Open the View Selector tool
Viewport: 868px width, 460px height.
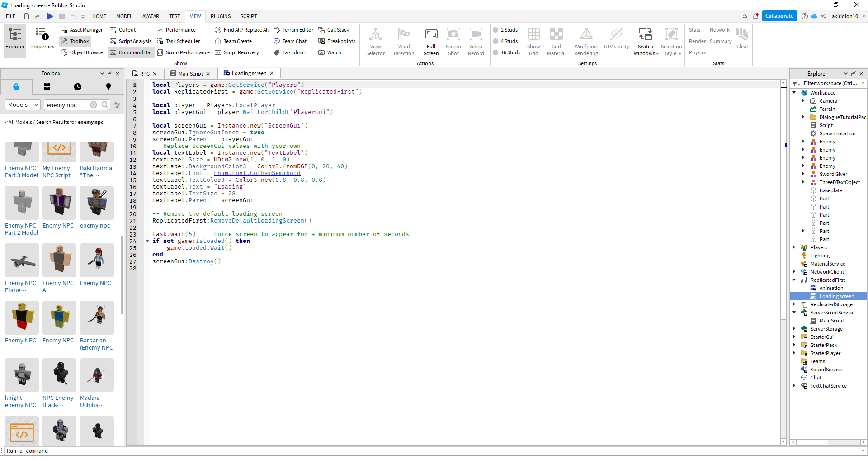[375, 41]
